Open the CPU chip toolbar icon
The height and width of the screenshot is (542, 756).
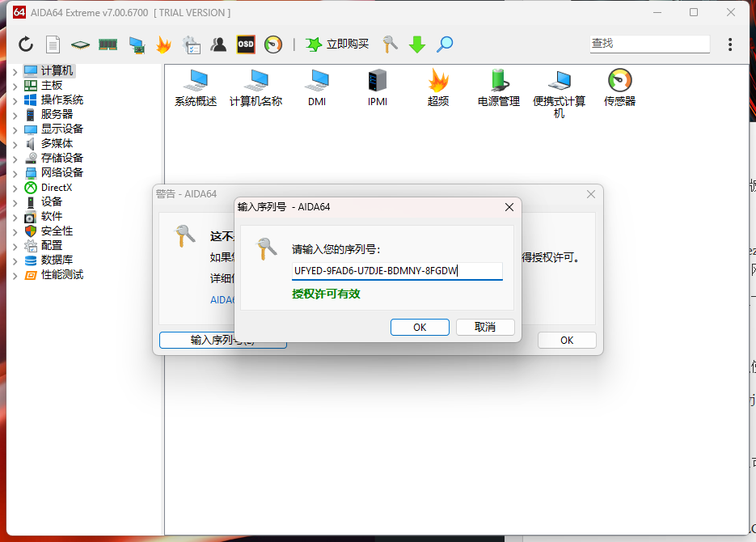tap(80, 44)
